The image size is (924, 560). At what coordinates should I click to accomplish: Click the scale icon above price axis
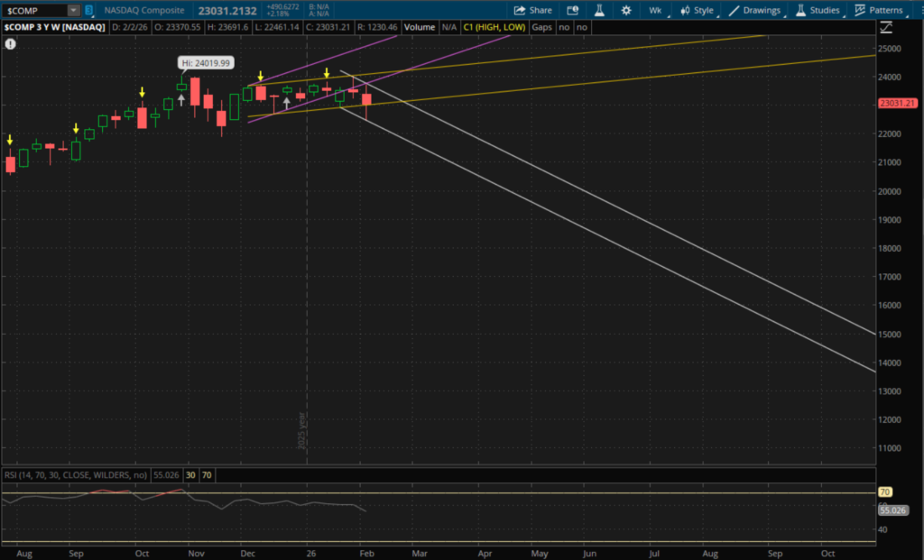click(x=884, y=27)
